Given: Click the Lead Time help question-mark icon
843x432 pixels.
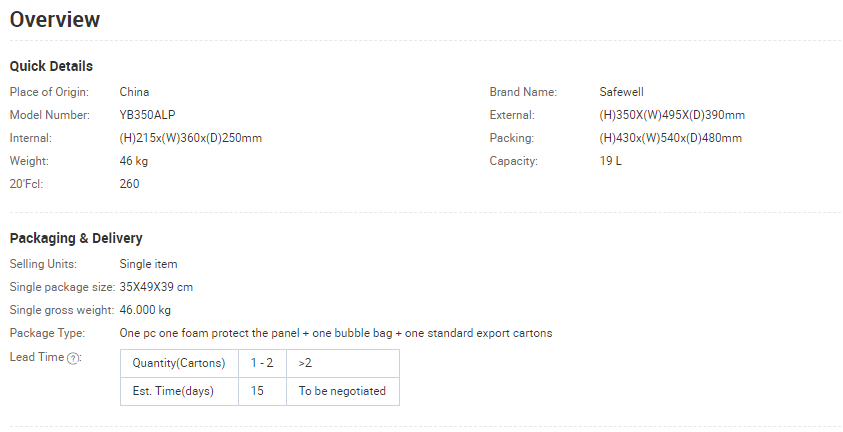Looking at the screenshot, I should [x=73, y=359].
